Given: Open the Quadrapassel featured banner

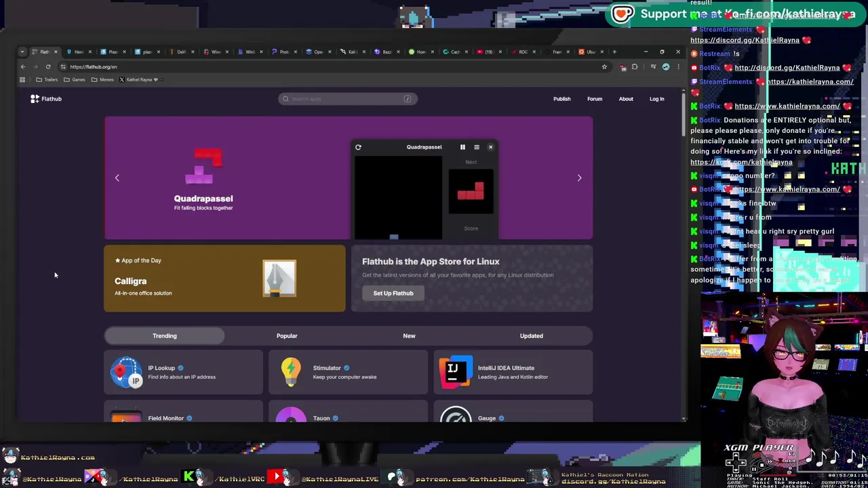Looking at the screenshot, I should coord(349,178).
